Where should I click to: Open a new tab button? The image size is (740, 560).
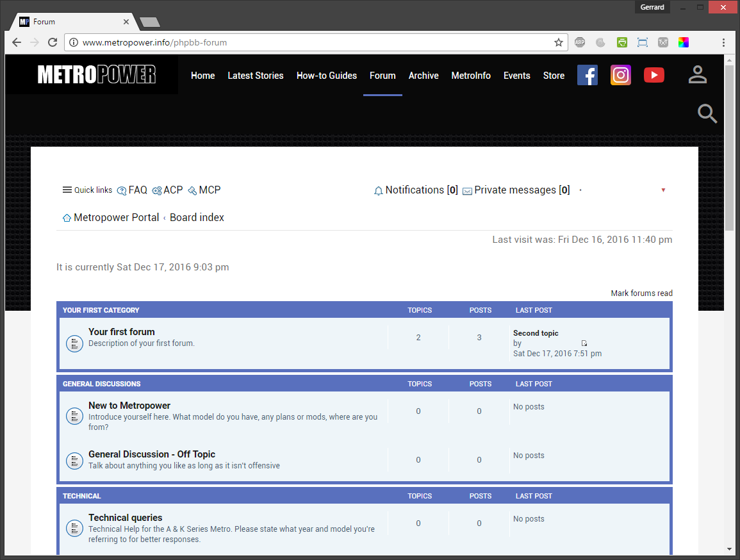(x=150, y=22)
